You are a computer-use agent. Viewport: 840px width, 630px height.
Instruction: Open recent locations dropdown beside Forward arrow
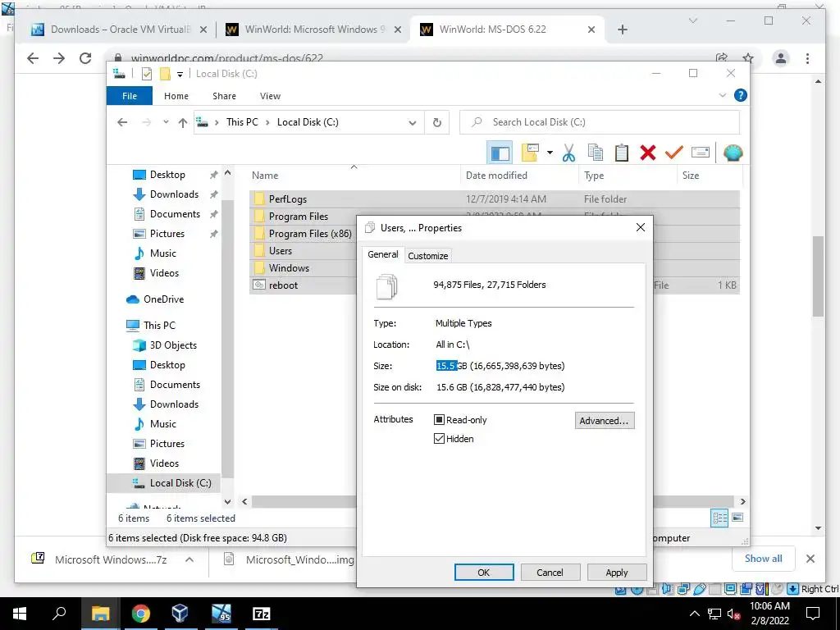[x=166, y=122]
